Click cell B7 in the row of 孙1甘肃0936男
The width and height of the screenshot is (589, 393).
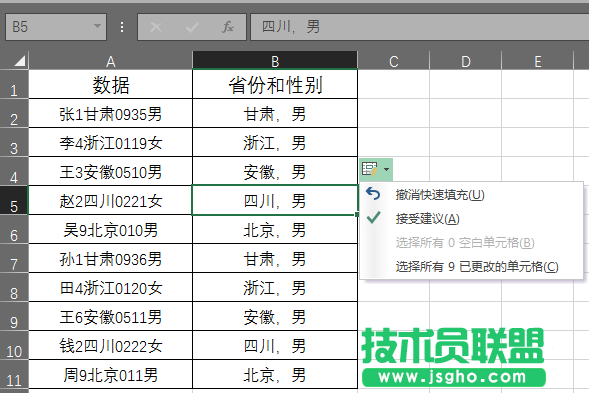click(275, 258)
